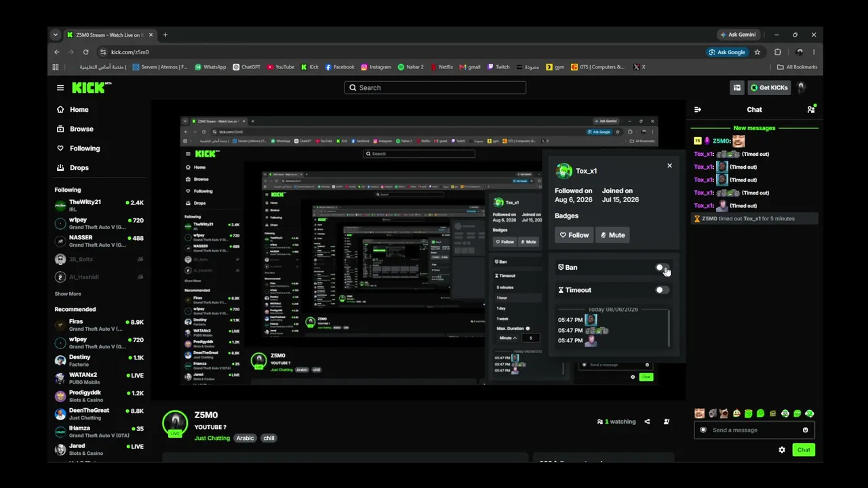Click the Tox_x1 avatar in user card
Viewport: 868px width, 488px height.
(x=564, y=171)
